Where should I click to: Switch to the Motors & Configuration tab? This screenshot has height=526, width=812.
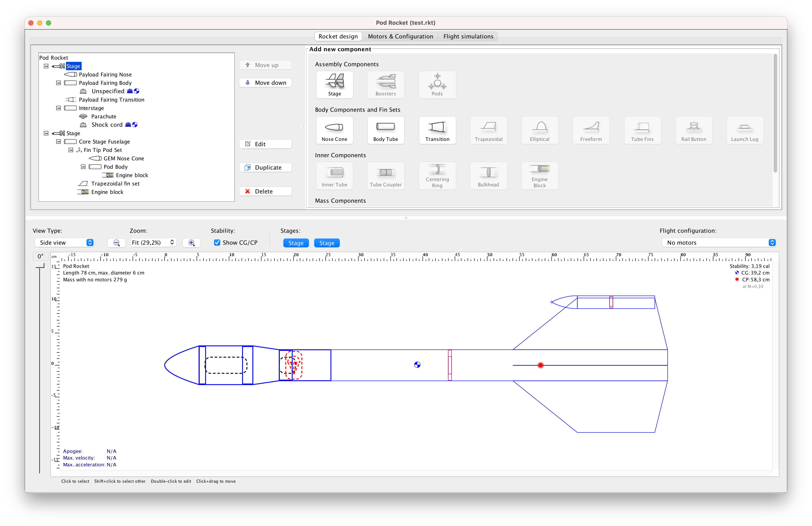click(x=400, y=36)
